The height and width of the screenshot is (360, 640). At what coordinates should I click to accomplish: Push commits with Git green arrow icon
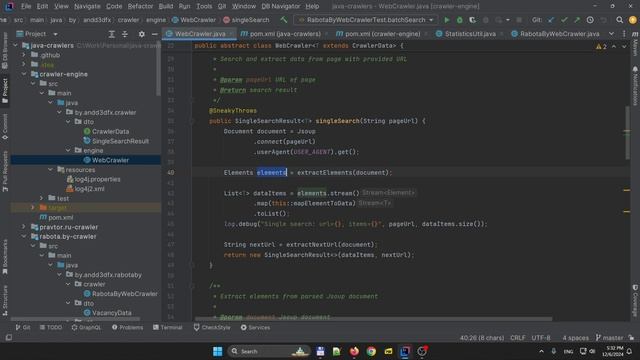coord(577,20)
